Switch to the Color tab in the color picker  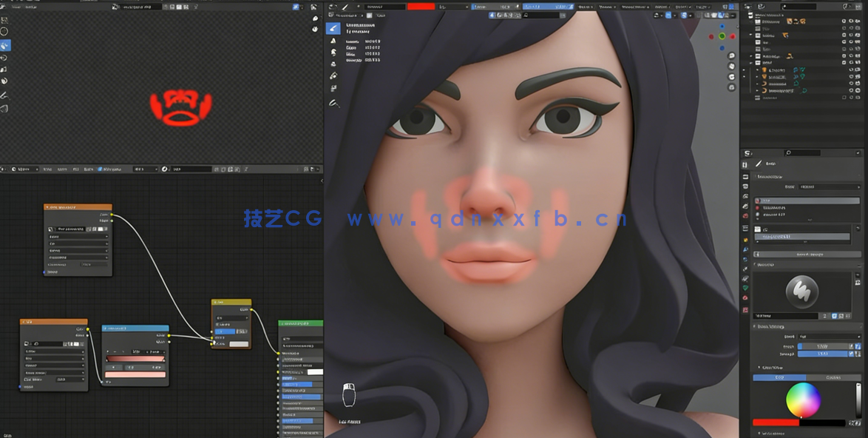point(778,377)
